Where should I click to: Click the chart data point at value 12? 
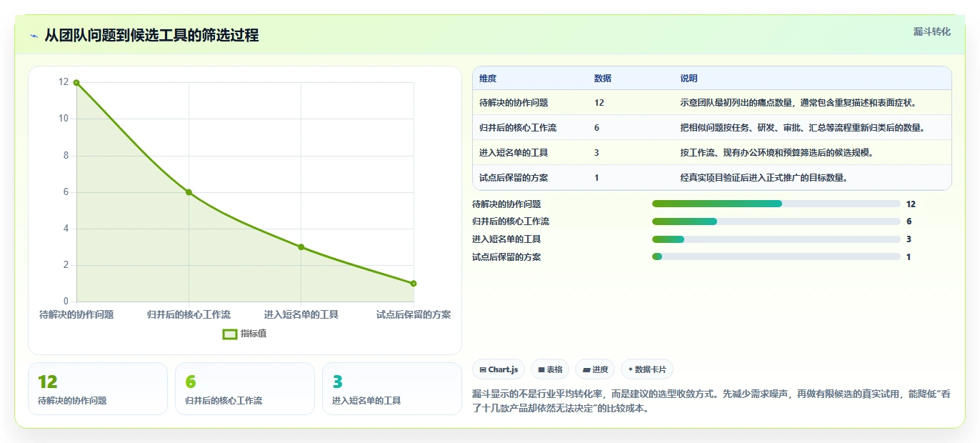(76, 83)
